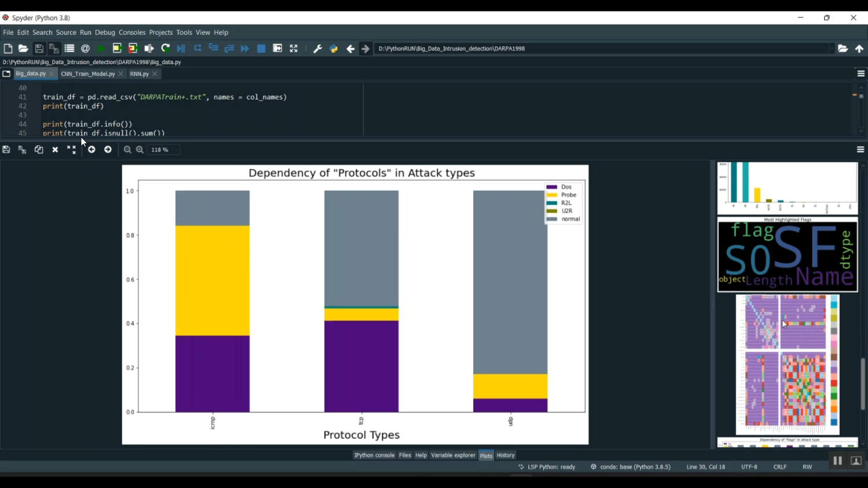Go to the previous plot
868x488 pixels.
click(x=91, y=149)
